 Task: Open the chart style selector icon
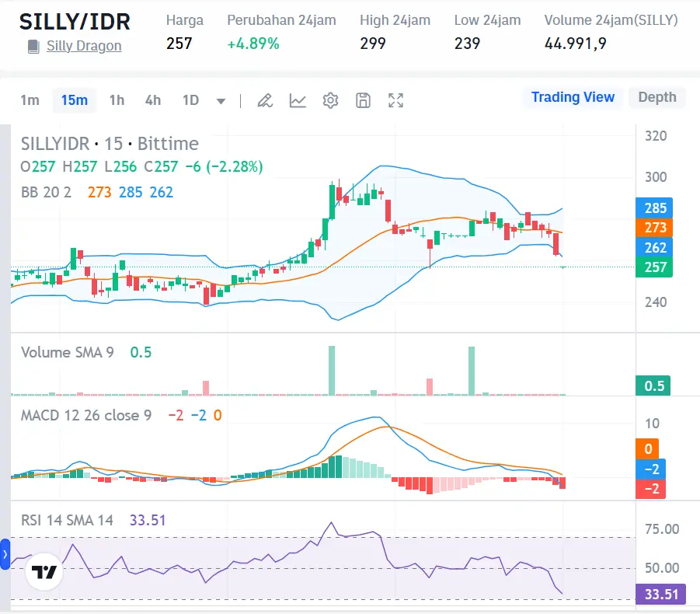coord(298,100)
